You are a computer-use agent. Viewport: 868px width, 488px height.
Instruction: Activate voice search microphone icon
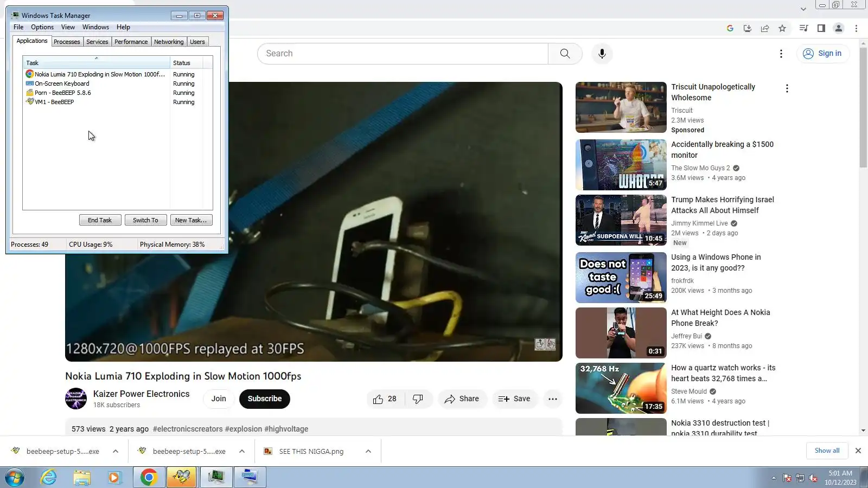point(602,54)
